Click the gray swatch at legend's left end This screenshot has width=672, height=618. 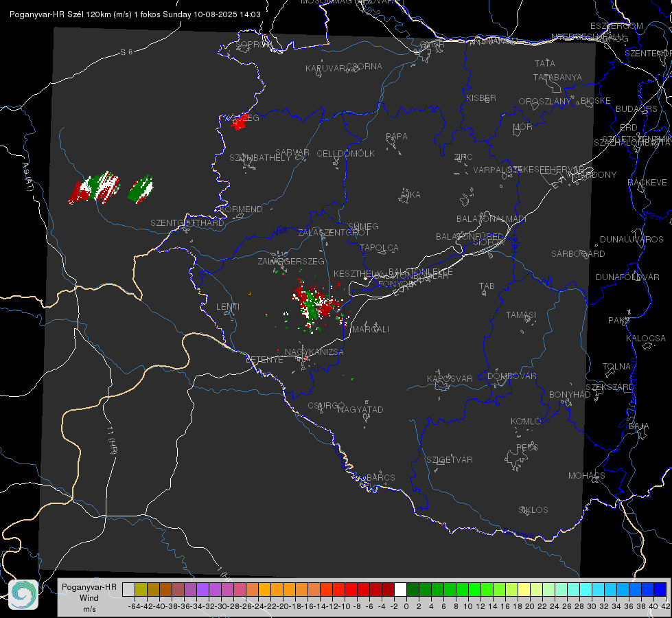click(128, 590)
